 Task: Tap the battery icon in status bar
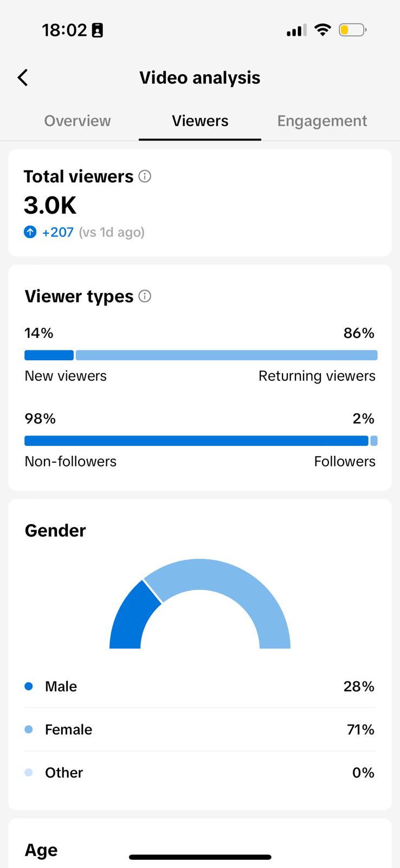(x=352, y=30)
